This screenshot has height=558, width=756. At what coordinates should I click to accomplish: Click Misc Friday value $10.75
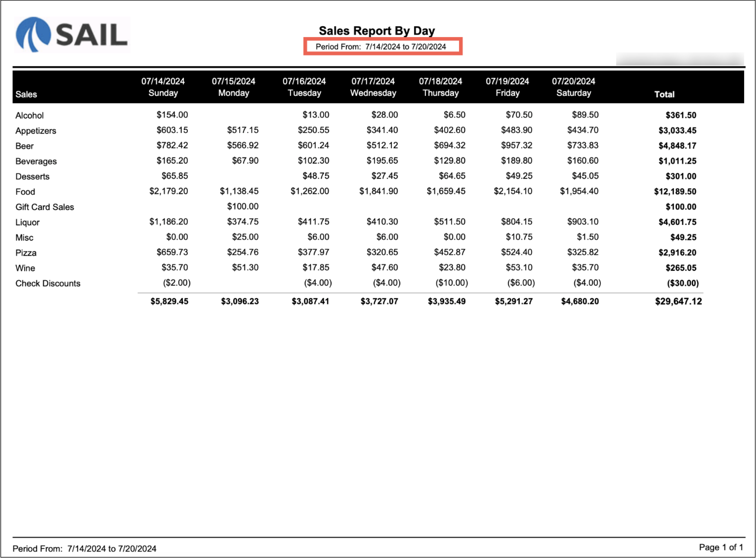(519, 237)
